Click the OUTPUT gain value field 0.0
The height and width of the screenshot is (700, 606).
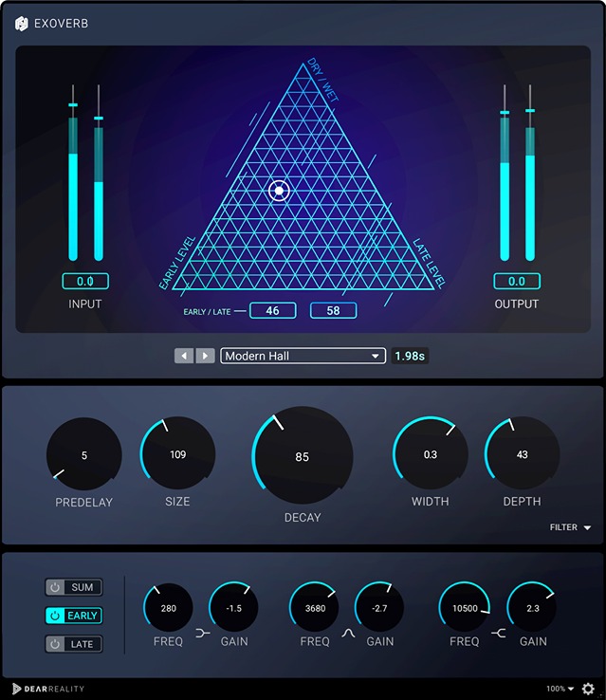(x=517, y=282)
